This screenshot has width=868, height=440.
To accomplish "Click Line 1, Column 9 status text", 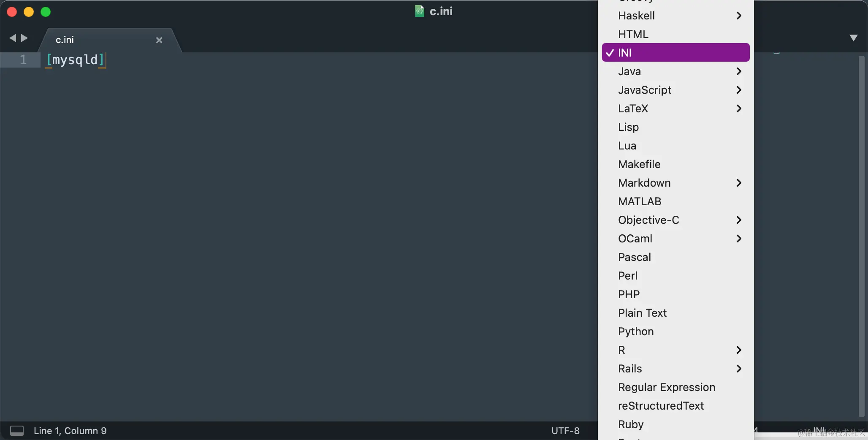I will pyautogui.click(x=70, y=431).
